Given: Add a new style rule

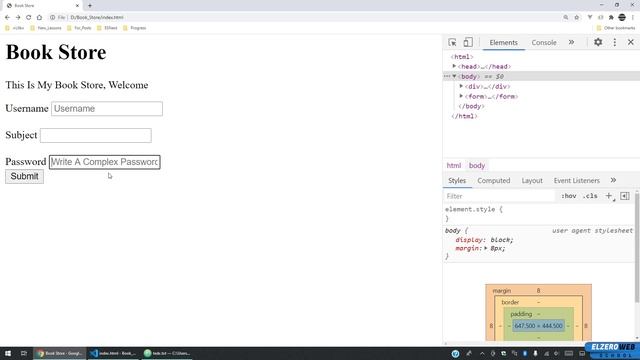Looking at the screenshot, I should click(x=609, y=196).
